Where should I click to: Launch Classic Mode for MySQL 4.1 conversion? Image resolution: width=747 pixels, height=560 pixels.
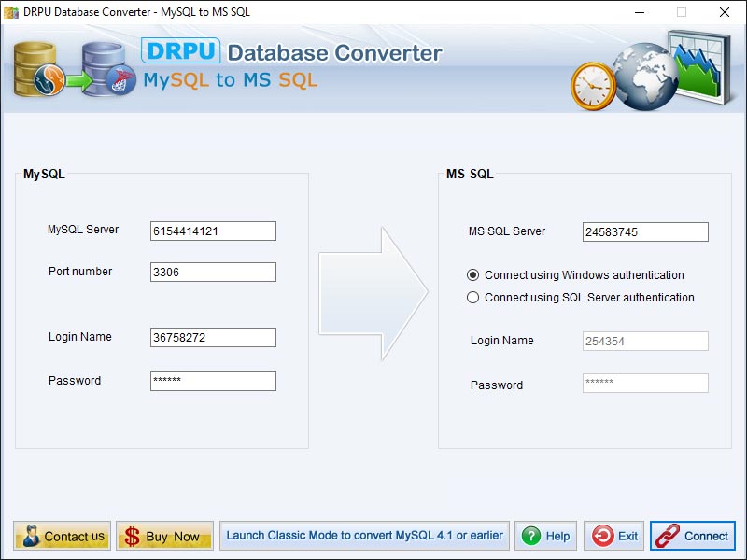pos(363,536)
